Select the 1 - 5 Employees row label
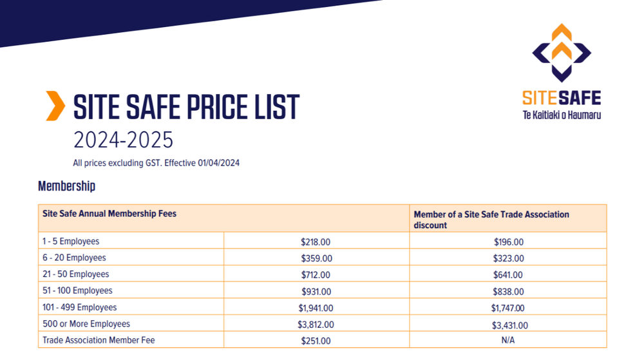The image size is (644, 362). click(x=71, y=242)
